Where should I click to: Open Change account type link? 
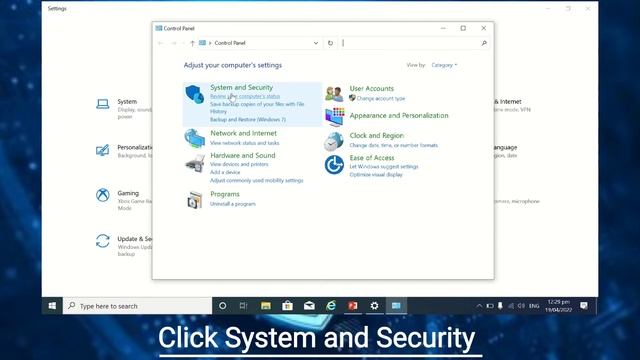pos(381,98)
